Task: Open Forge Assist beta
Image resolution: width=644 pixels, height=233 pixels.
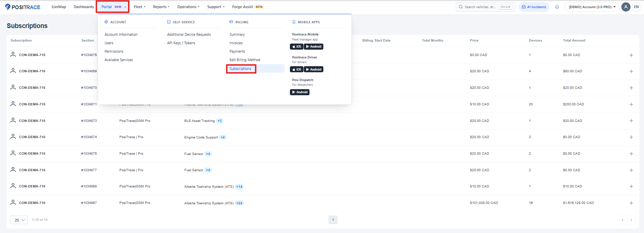Action: click(248, 7)
